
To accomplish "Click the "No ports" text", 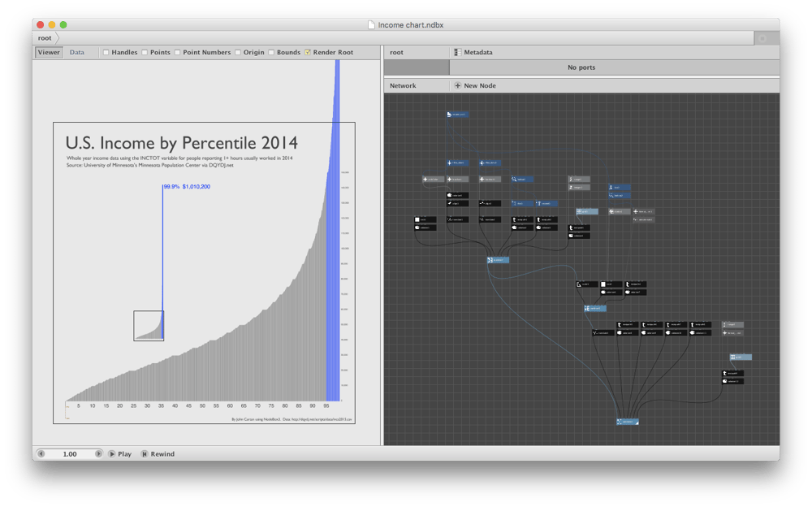I will (581, 67).
